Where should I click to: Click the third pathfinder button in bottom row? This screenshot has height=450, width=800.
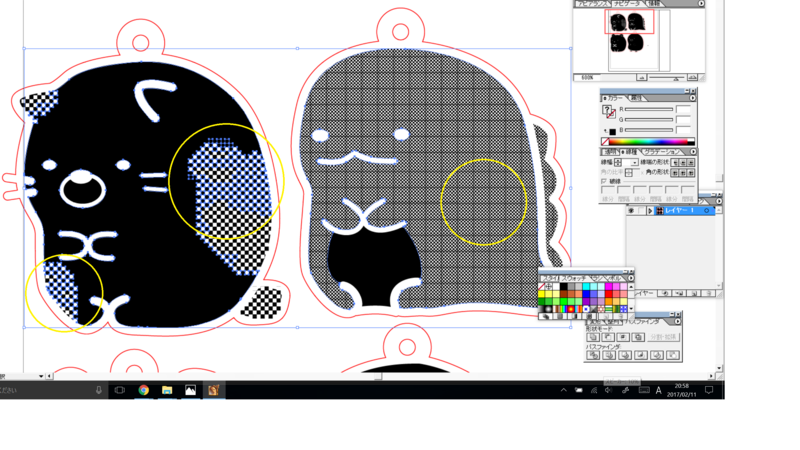tap(625, 355)
